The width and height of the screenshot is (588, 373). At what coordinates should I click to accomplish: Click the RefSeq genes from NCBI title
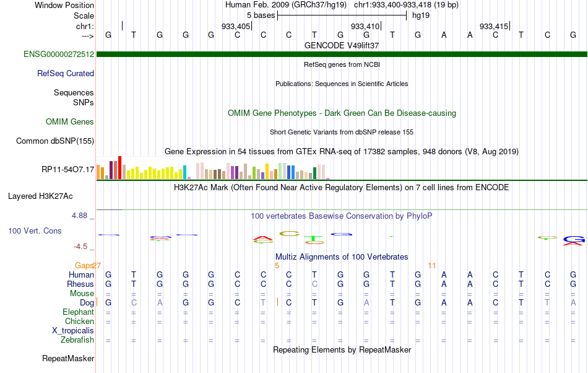coord(342,64)
